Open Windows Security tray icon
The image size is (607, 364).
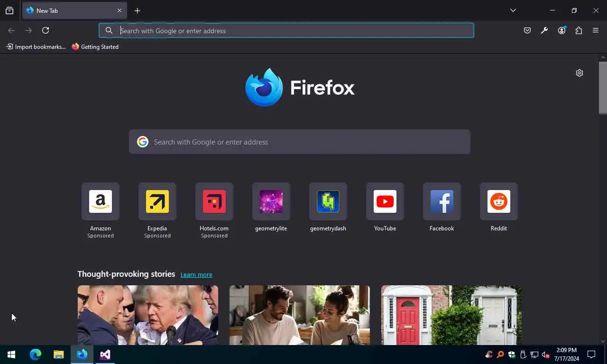pos(512,355)
